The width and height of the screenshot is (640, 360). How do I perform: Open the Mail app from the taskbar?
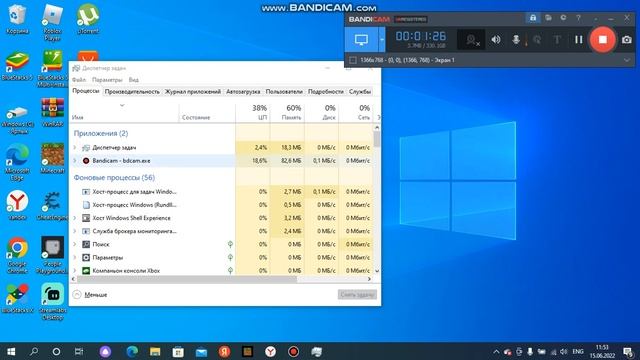(x=201, y=351)
